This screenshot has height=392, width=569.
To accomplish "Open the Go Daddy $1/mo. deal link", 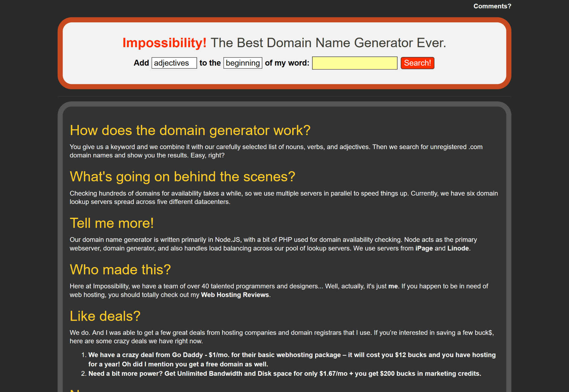I will pos(292,360).
